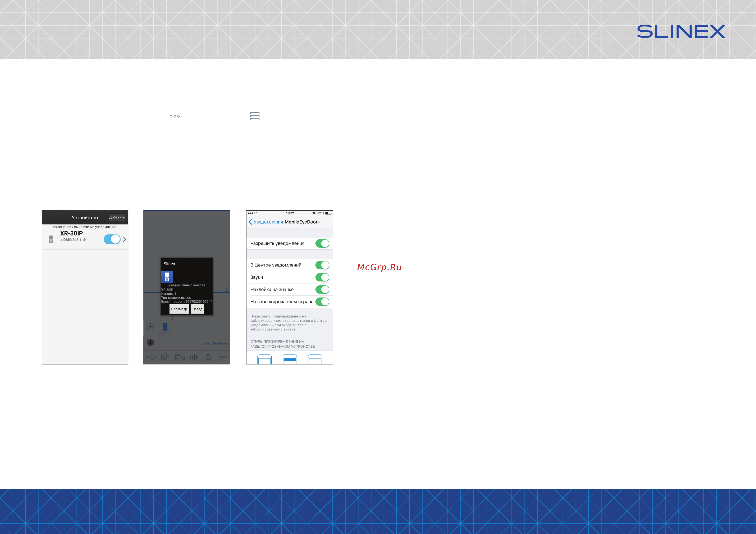The width and height of the screenshot is (756, 534).
Task: Tap the key unlock icon in the toolbar
Action: [151, 357]
